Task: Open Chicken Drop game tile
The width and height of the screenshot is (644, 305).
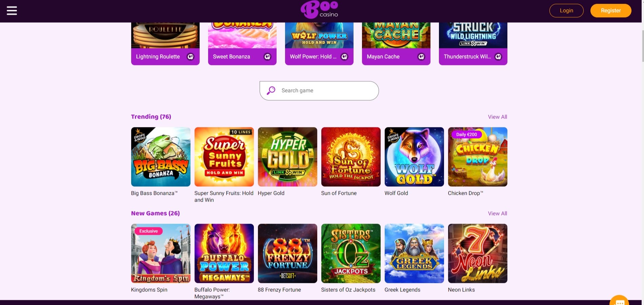Action: pos(478,157)
